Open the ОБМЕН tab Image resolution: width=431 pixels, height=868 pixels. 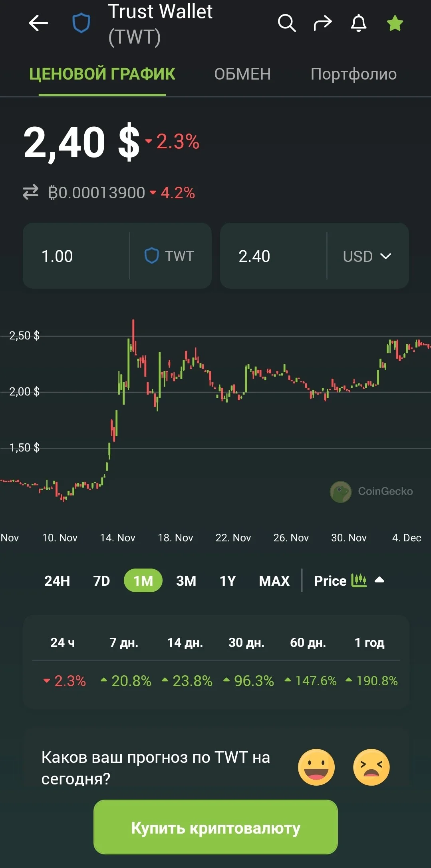(x=242, y=74)
